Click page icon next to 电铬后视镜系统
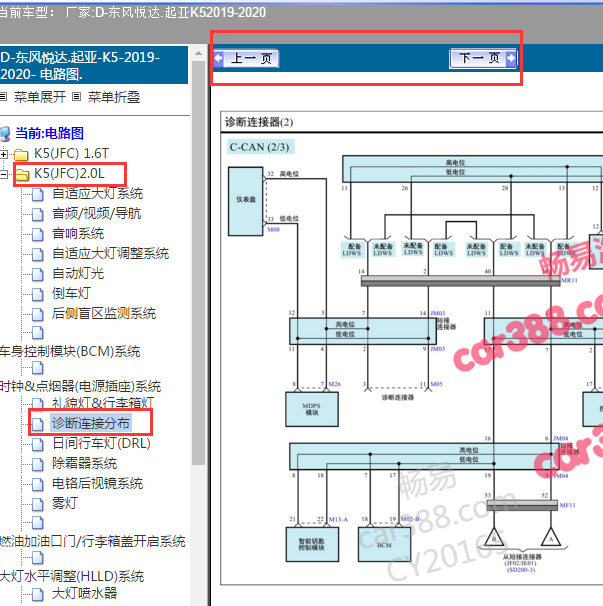The height and width of the screenshot is (606, 603). coord(37,484)
